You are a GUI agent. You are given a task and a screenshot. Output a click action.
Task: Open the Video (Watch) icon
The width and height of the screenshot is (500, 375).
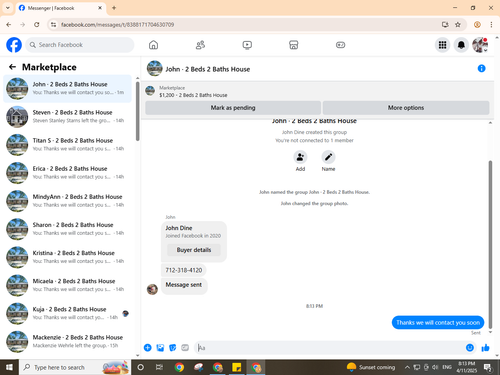[247, 45]
